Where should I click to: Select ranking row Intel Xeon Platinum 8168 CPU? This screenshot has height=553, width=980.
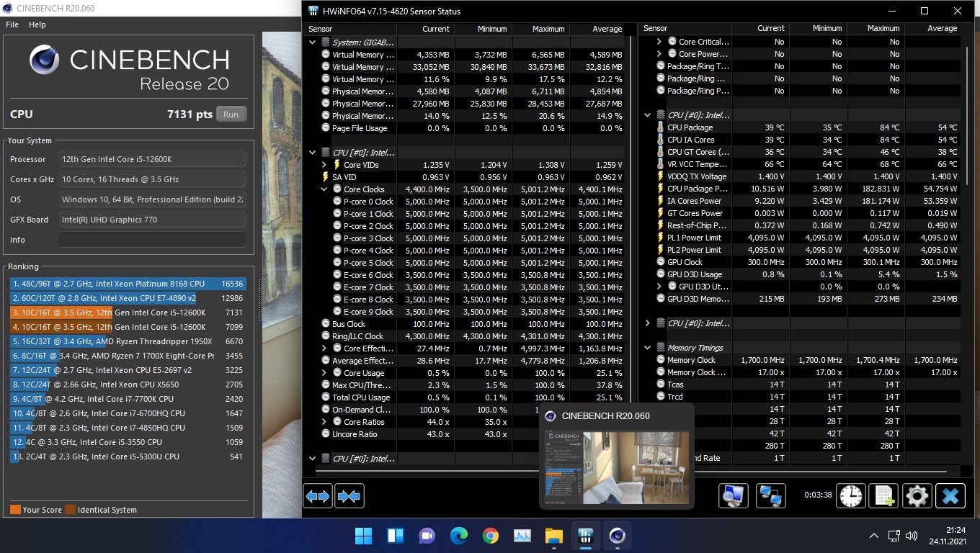click(x=128, y=284)
